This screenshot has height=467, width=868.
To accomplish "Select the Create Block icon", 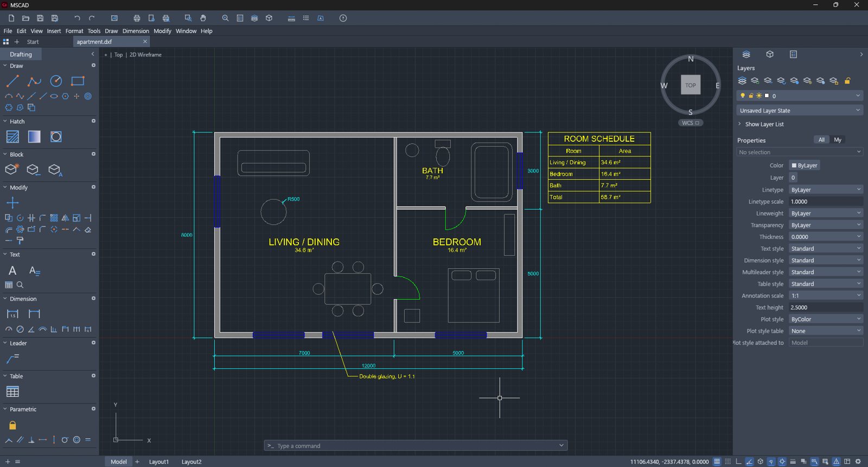I will click(x=12, y=169).
